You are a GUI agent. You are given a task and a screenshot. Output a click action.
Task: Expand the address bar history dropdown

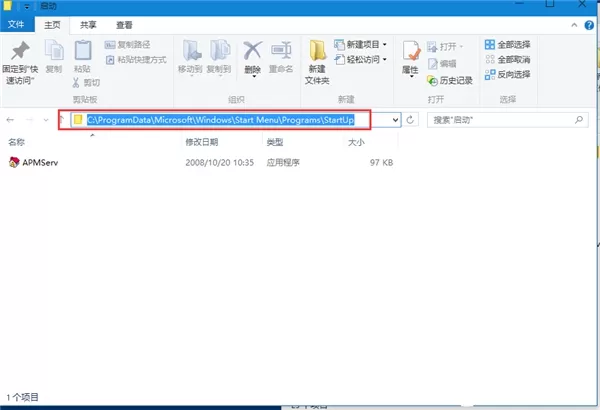396,120
